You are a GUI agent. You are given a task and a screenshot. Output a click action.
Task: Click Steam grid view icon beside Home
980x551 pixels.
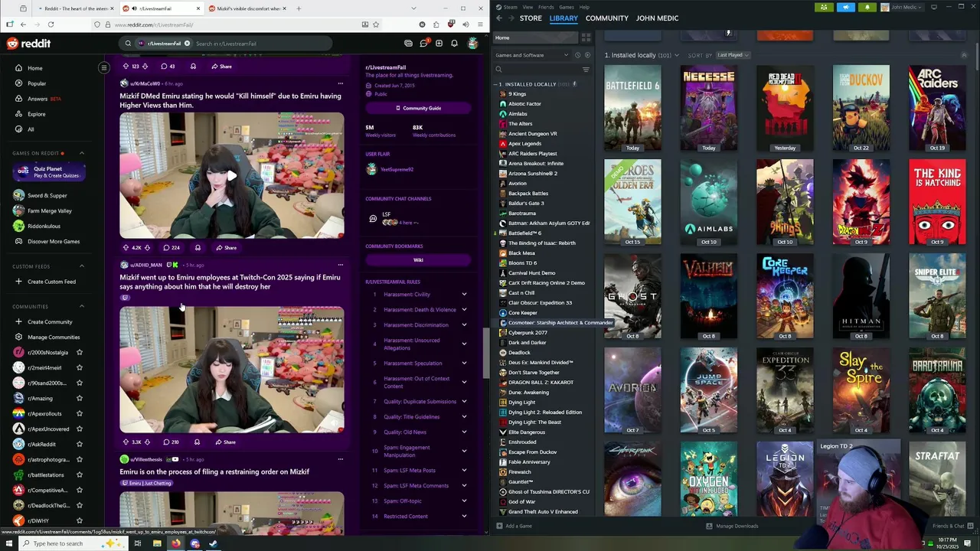586,37
